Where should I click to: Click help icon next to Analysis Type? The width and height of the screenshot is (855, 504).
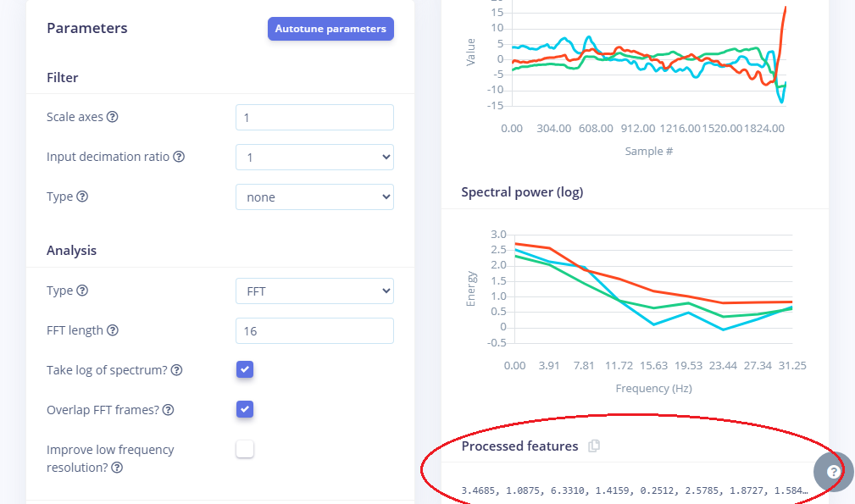click(82, 291)
